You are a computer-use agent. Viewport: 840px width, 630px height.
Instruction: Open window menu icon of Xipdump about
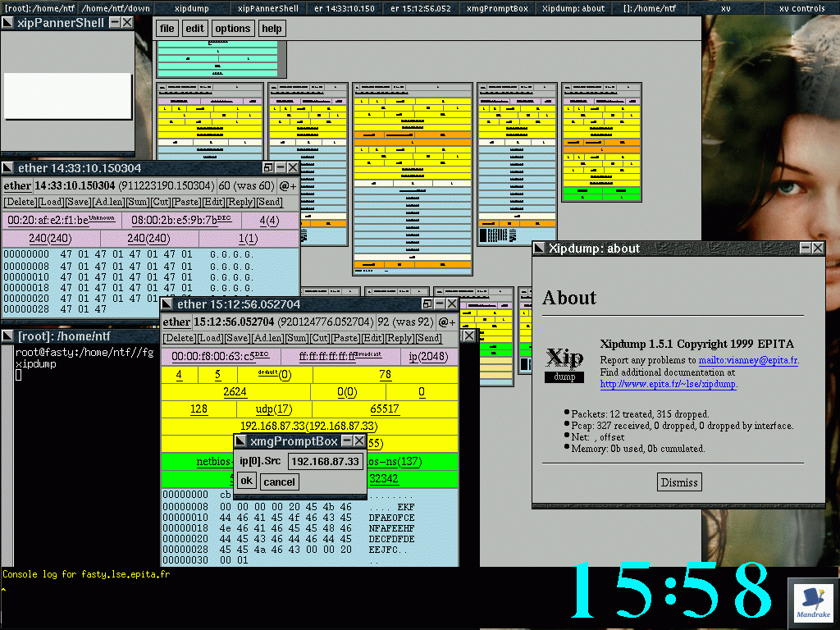(x=540, y=249)
